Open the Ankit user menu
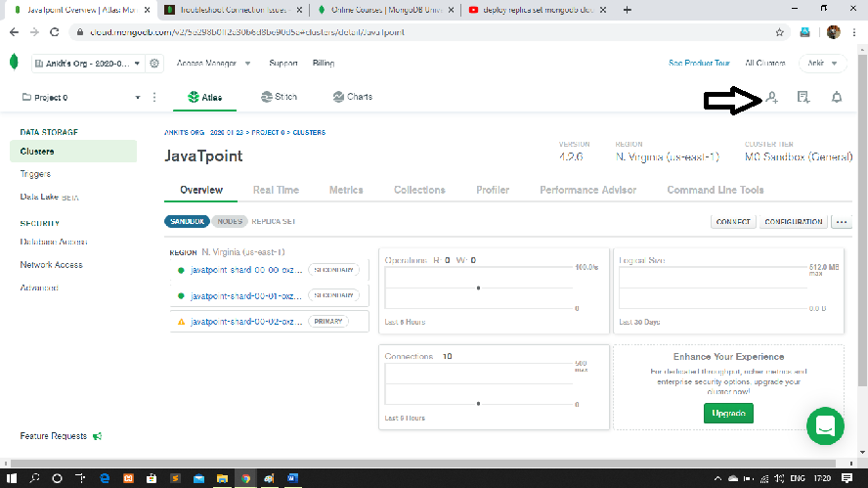The image size is (868, 488). [822, 64]
